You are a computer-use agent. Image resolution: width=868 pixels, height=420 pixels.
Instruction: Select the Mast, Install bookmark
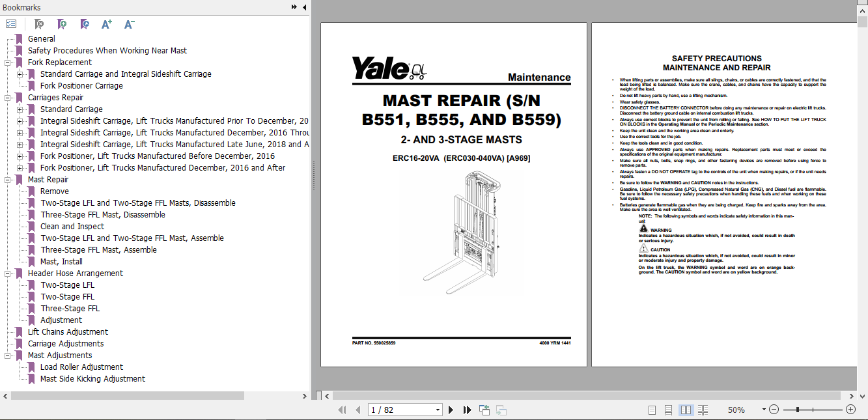[61, 262]
